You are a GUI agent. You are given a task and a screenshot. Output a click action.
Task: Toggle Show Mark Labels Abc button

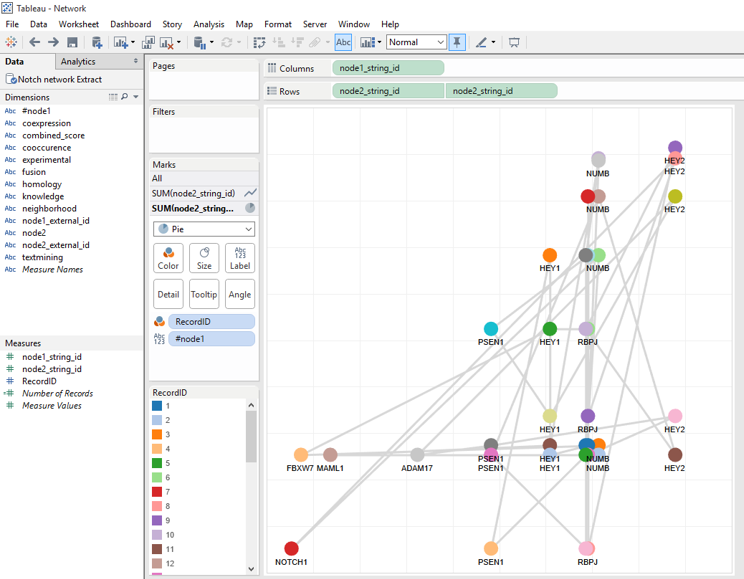[343, 42]
